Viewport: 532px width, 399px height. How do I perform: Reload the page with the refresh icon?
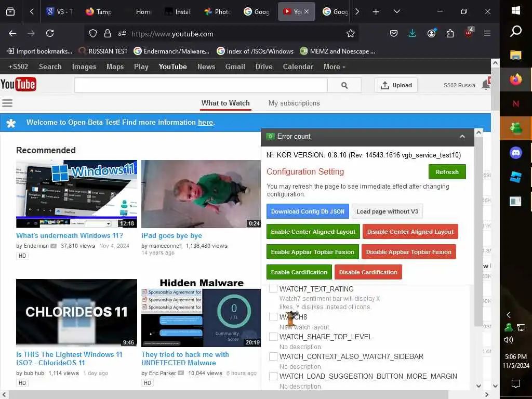(50, 33)
